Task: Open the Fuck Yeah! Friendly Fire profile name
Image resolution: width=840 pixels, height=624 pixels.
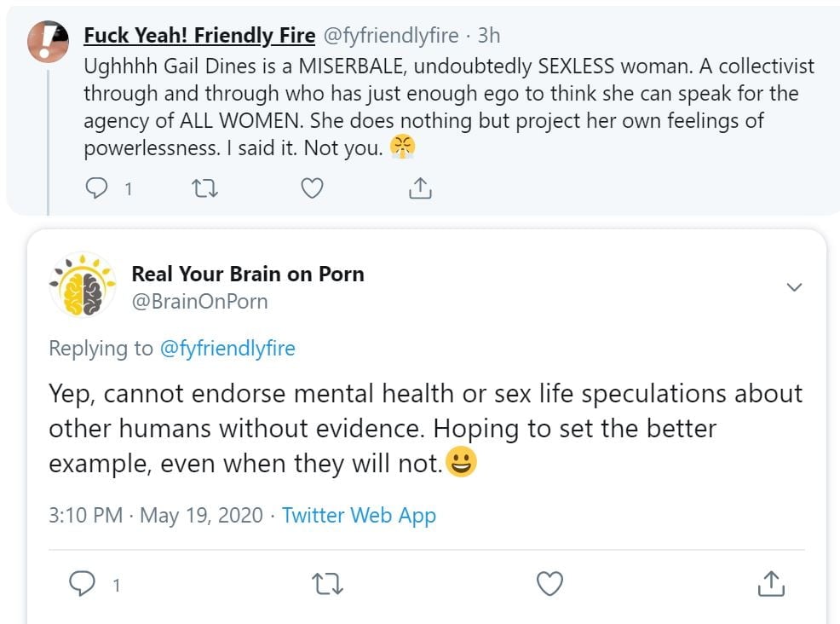Action: tap(199, 36)
